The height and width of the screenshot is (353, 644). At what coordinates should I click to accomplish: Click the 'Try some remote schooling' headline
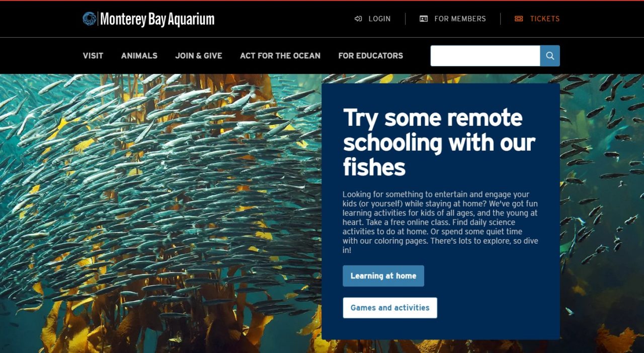439,143
